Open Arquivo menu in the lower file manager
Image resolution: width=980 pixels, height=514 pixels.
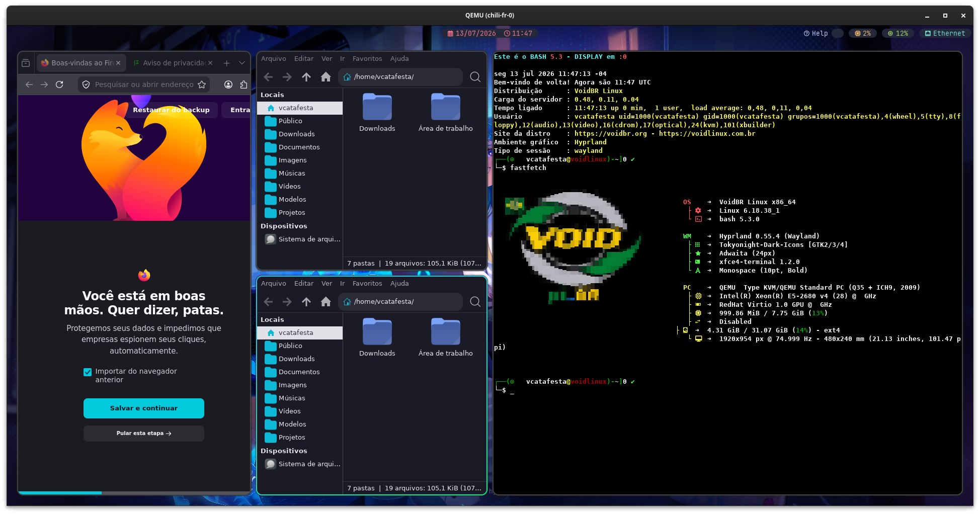[x=274, y=284]
